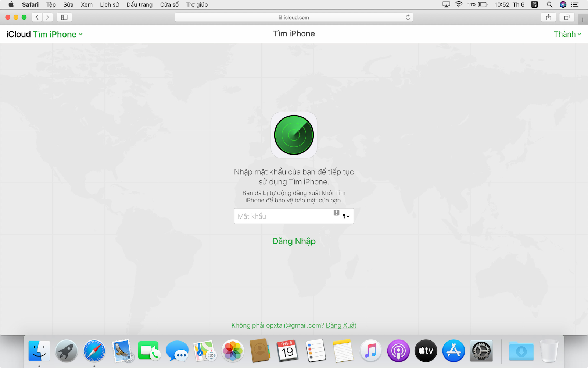Open the Sửa menu
Viewport: 588px width, 368px height.
(x=68, y=4)
